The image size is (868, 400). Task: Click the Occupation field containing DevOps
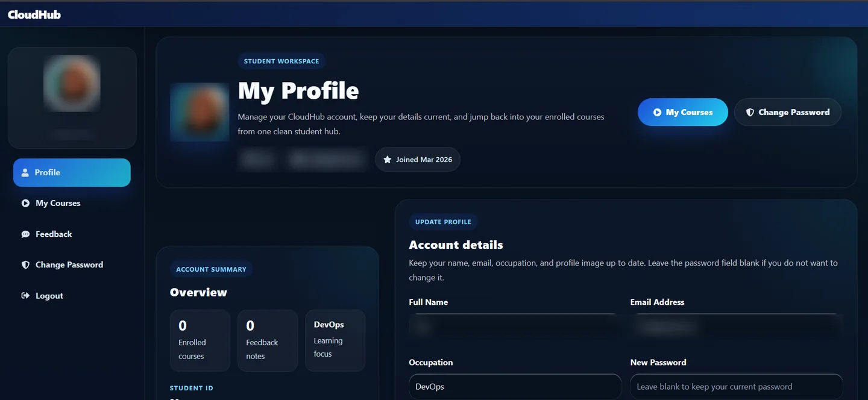tap(515, 387)
